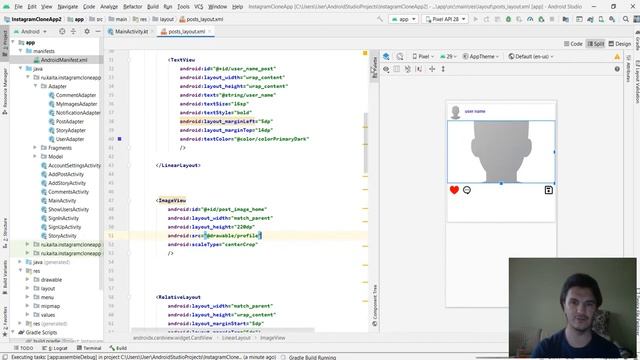Open the VCS menu

coord(199,7)
